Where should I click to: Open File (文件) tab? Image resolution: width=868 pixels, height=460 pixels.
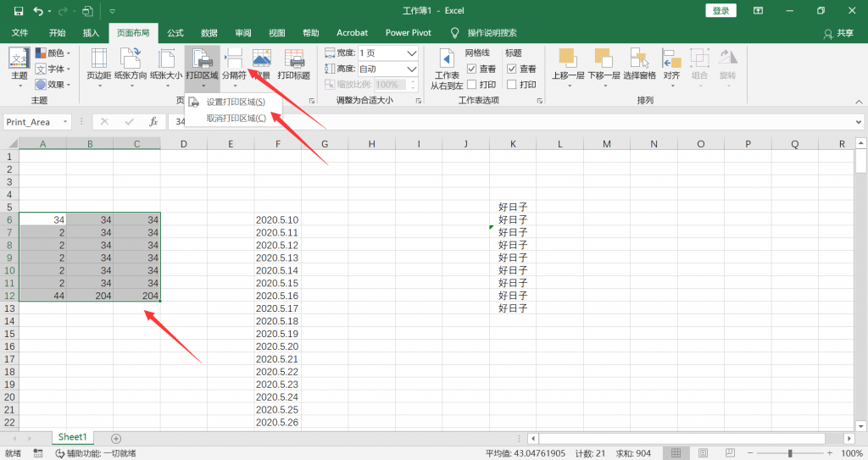[19, 33]
